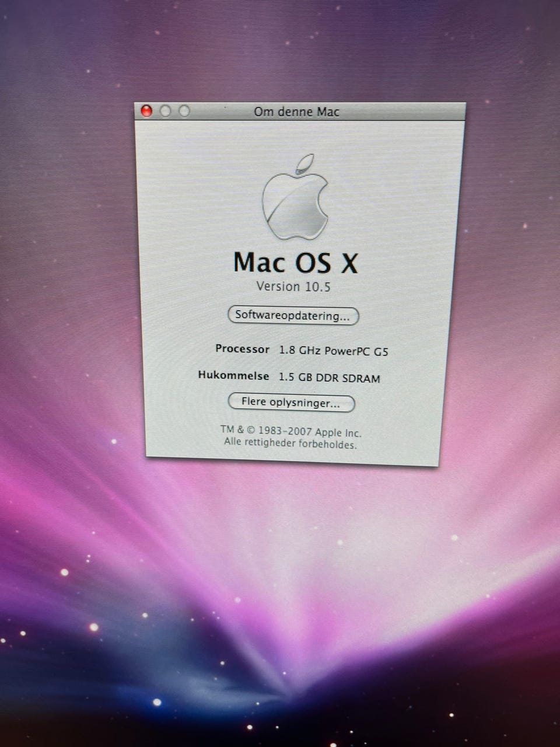Close the Om denne Mac window
Image resolution: width=560 pixels, height=747 pixels.
tap(146, 111)
